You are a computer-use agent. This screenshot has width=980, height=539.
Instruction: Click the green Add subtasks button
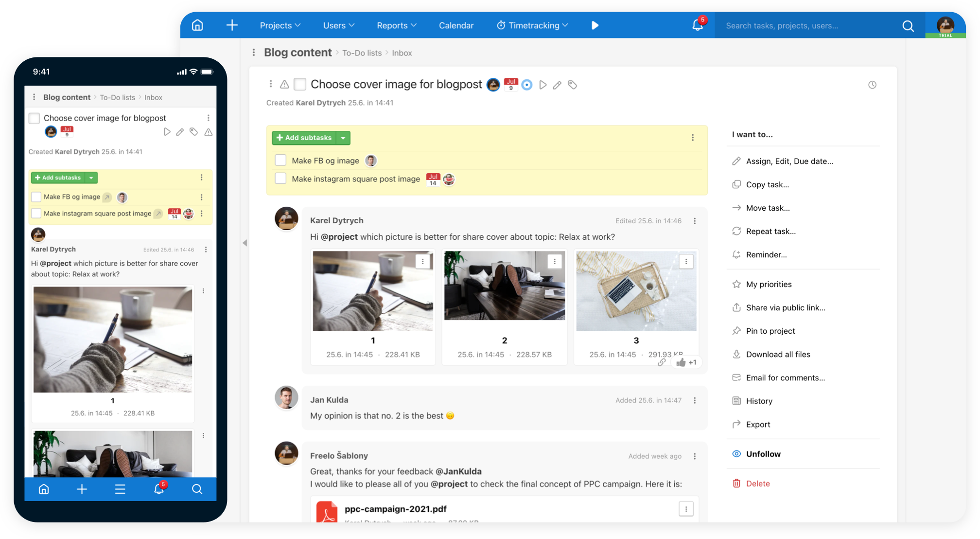click(x=307, y=138)
